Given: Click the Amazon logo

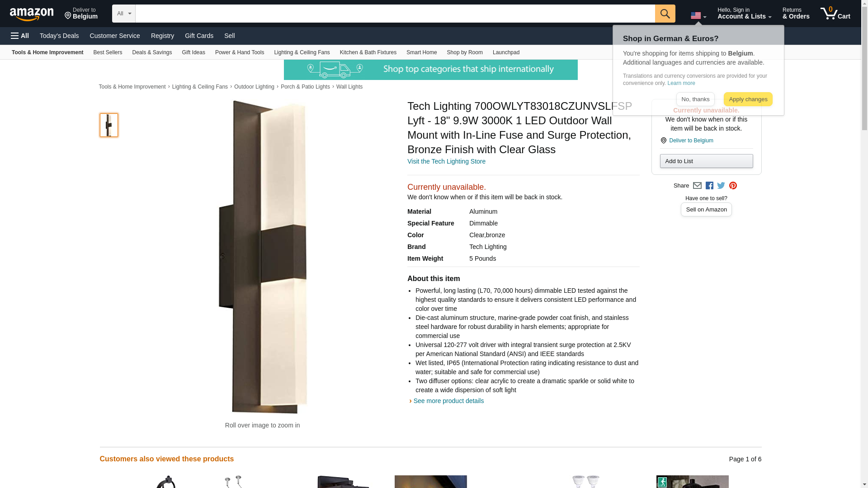Looking at the screenshot, I should (x=32, y=14).
